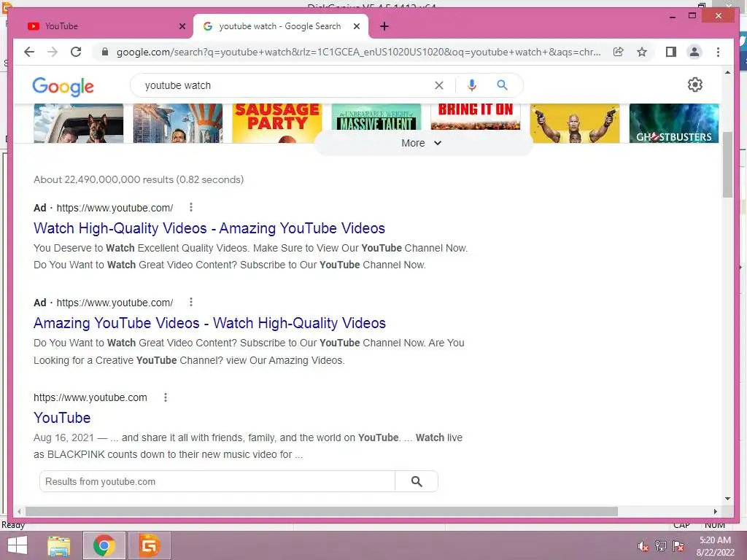Click the scroll down arrow button
Viewport: 747px width, 560px height.
[x=727, y=499]
